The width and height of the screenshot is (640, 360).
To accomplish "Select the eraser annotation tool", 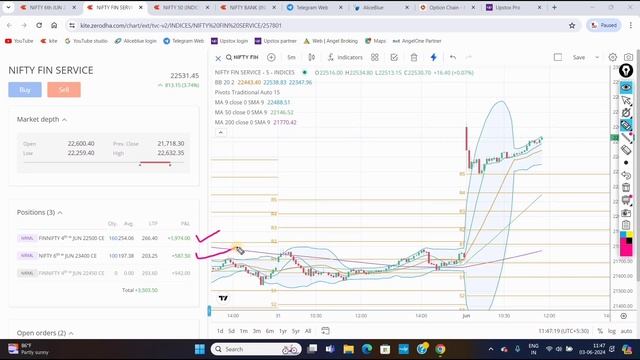I will (626, 150).
